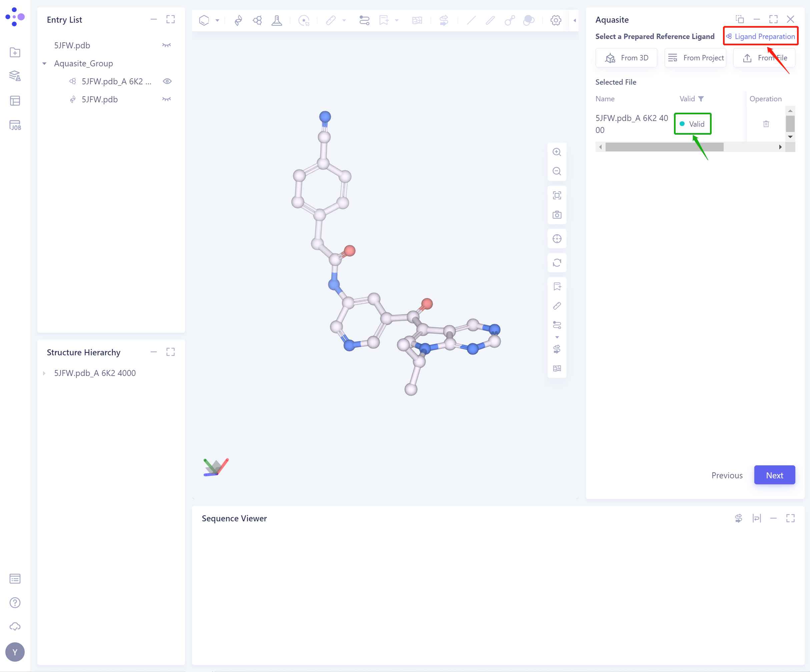Open the flask simulation tool

[277, 20]
